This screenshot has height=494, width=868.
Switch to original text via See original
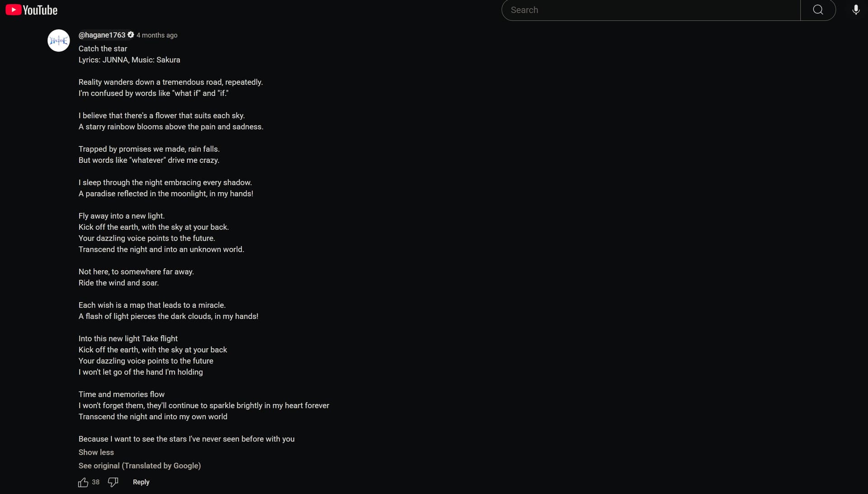(x=139, y=465)
